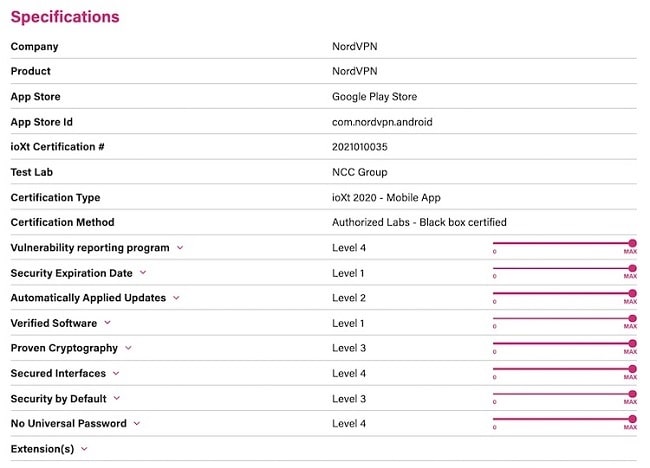Click the No Universal Password slider
Screen dimensions: 650x468
point(563,419)
